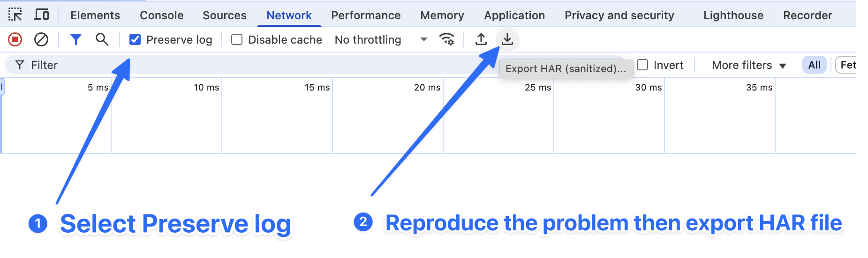Select the All request type filter

tap(814, 65)
